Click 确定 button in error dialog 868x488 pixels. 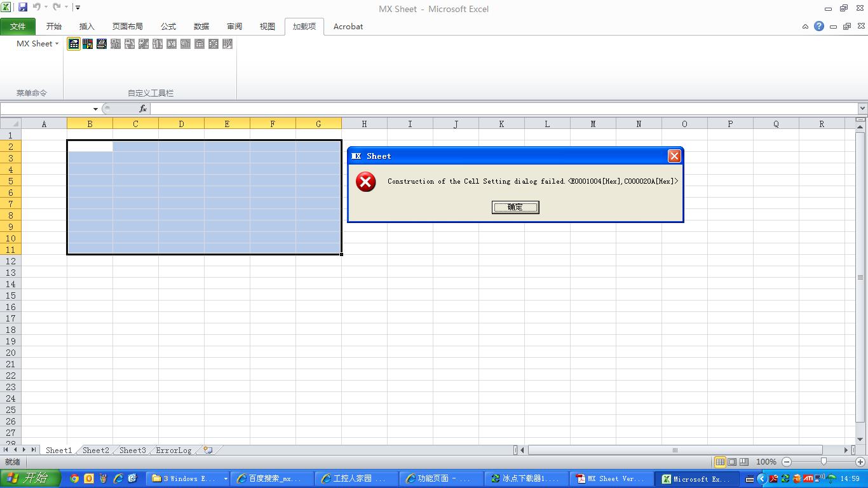point(515,207)
